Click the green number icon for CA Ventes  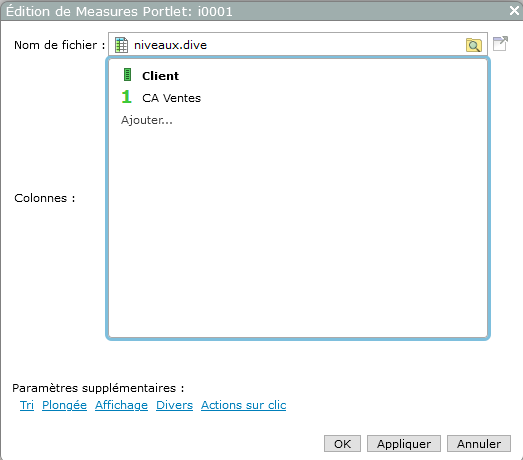tap(126, 97)
